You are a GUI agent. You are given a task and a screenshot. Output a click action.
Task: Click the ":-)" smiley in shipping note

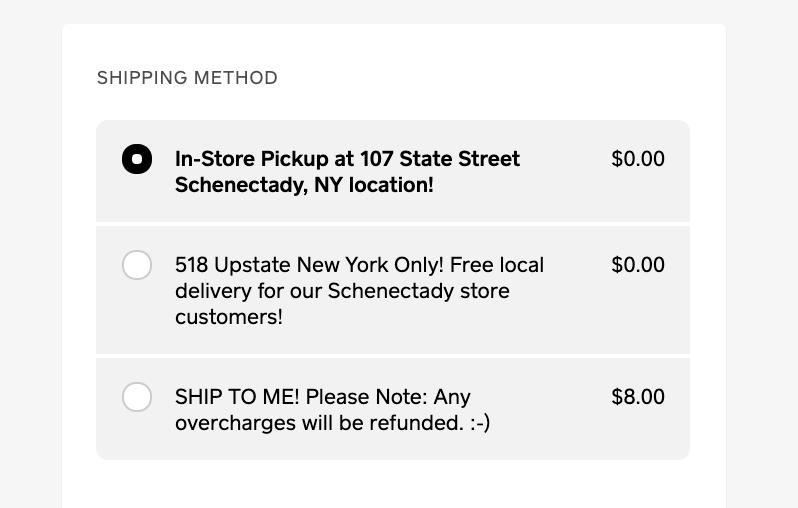point(479,423)
